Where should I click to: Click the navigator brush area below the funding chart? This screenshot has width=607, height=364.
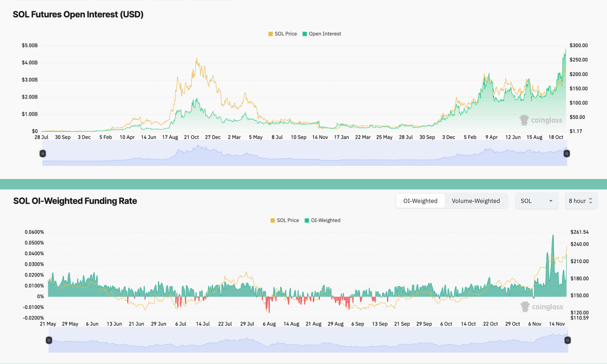[303, 340]
